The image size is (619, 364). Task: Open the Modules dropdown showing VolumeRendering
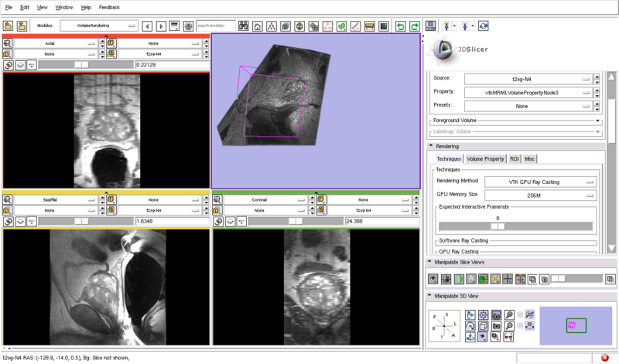(100, 26)
